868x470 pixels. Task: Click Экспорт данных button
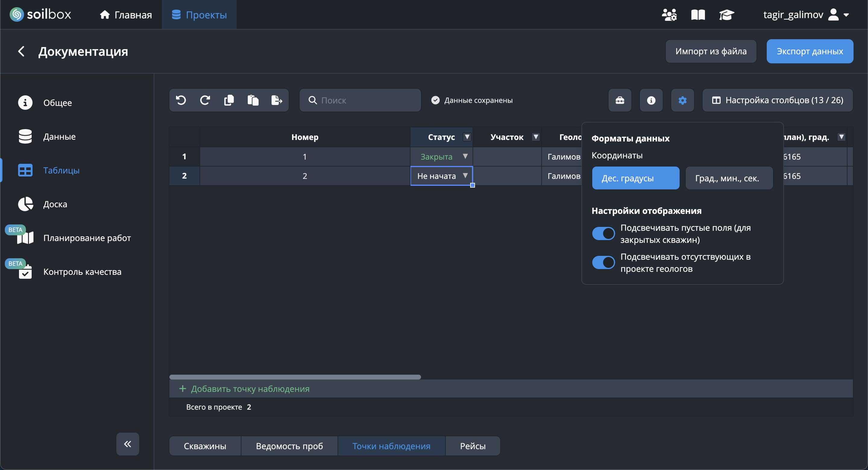[809, 51]
